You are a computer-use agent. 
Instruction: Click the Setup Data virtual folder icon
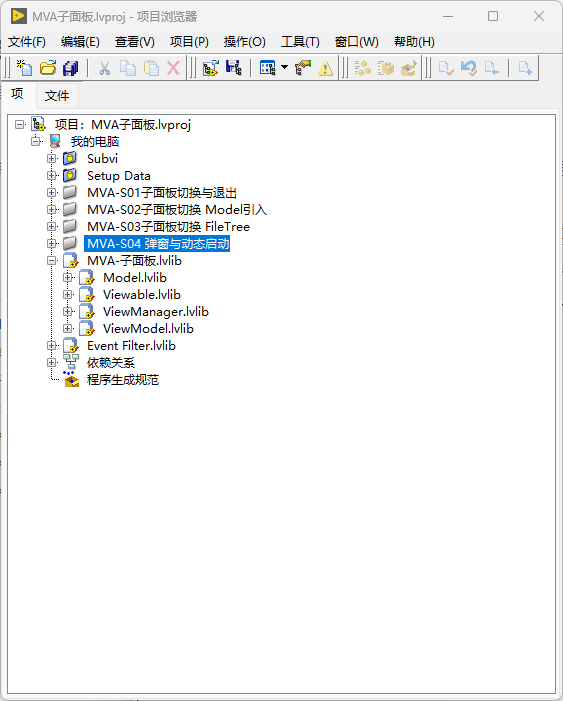70,175
